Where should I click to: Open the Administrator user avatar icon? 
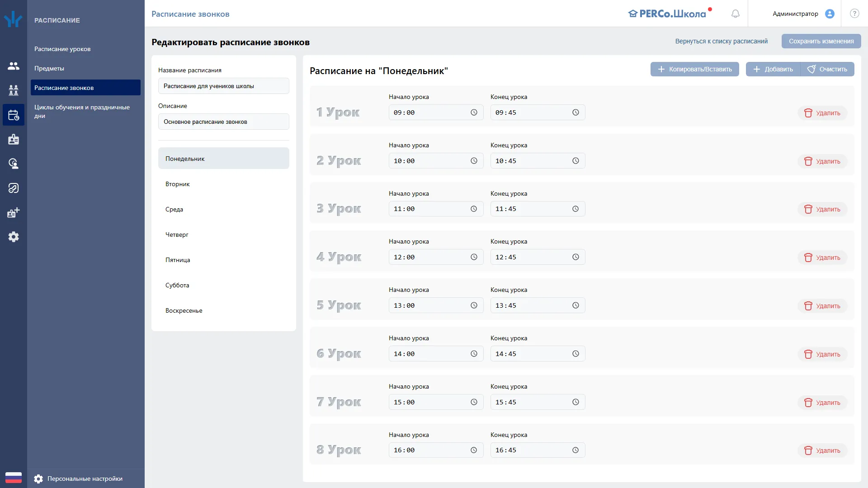830,14
